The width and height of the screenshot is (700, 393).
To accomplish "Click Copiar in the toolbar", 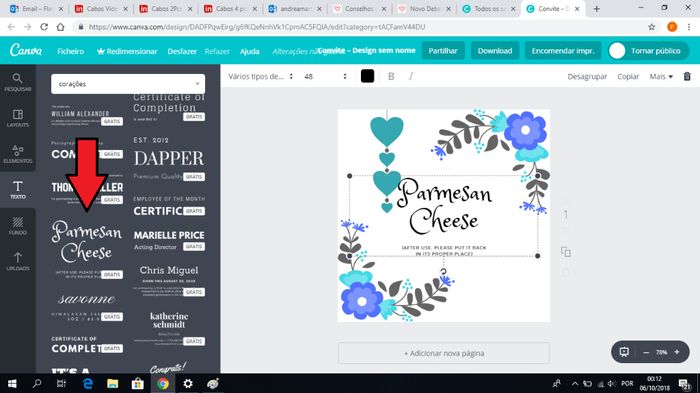I will tap(628, 76).
